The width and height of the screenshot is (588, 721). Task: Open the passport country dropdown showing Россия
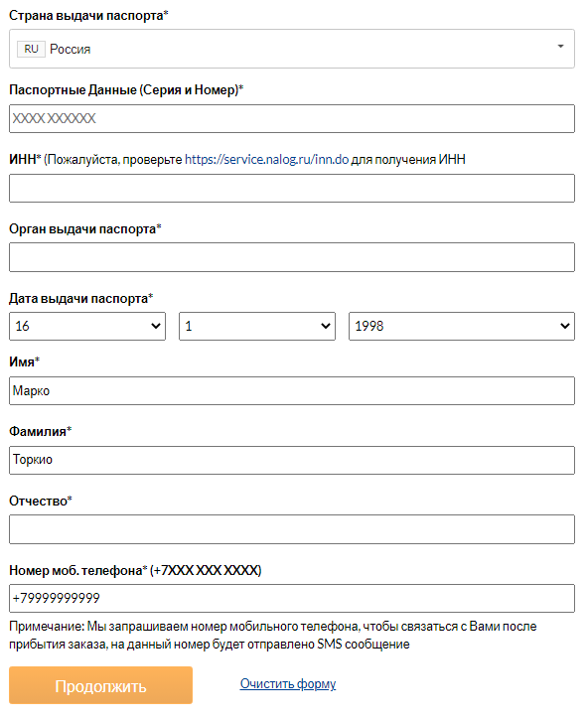pos(291,49)
